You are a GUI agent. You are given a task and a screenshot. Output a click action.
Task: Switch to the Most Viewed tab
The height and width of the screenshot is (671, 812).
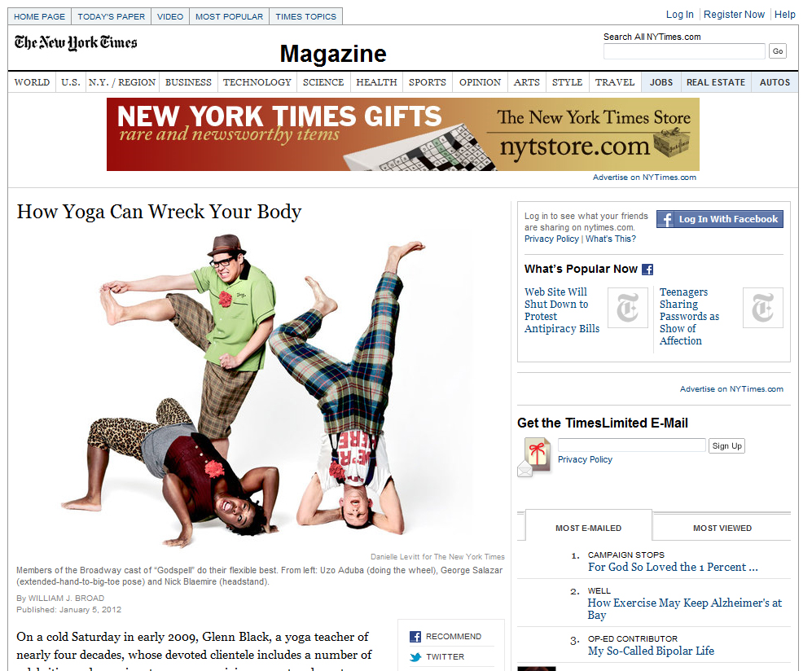point(722,528)
